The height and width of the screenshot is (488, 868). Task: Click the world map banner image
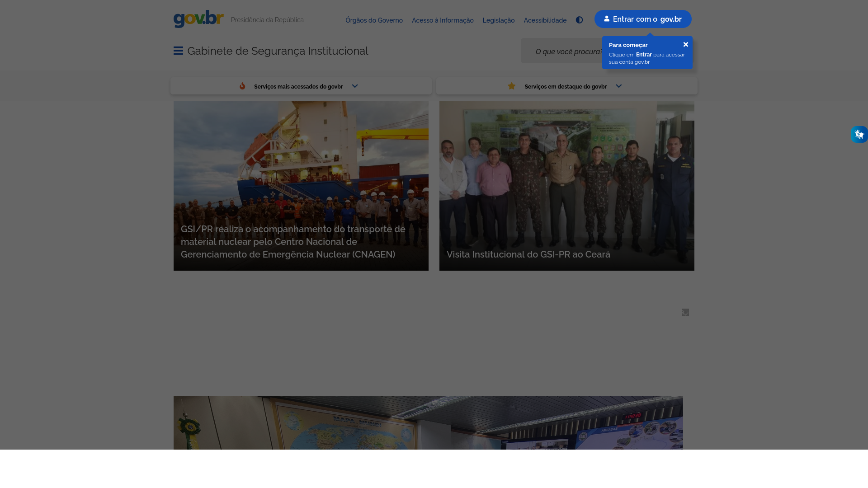pyautogui.click(x=428, y=423)
